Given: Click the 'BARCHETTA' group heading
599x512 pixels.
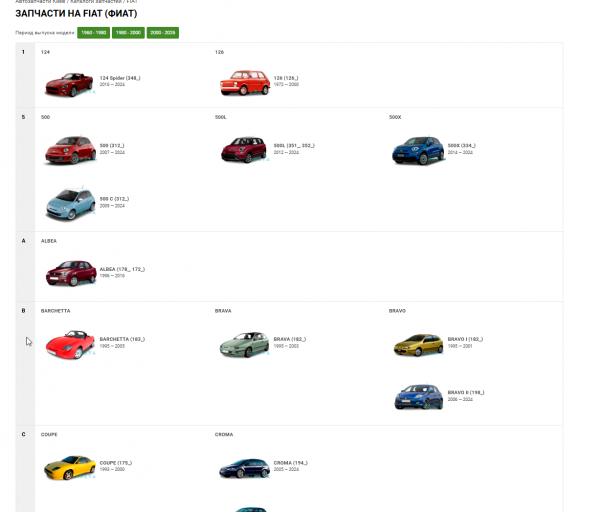Looking at the screenshot, I should pos(55,311).
